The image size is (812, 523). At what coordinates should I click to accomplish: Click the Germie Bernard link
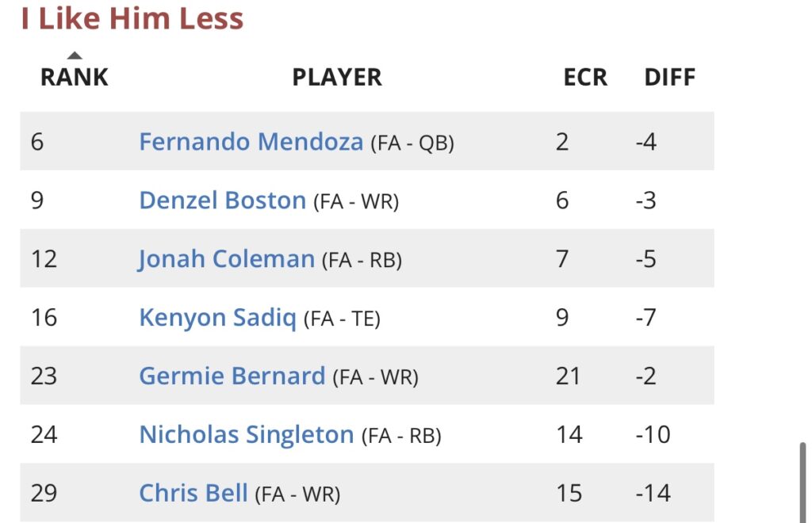pyautogui.click(x=232, y=376)
